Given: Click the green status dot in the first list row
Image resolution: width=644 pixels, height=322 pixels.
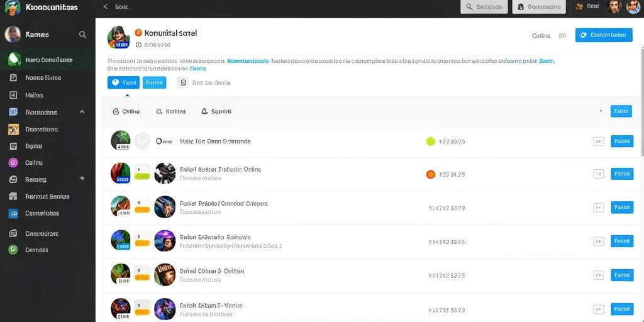Looking at the screenshot, I should click(x=430, y=142).
